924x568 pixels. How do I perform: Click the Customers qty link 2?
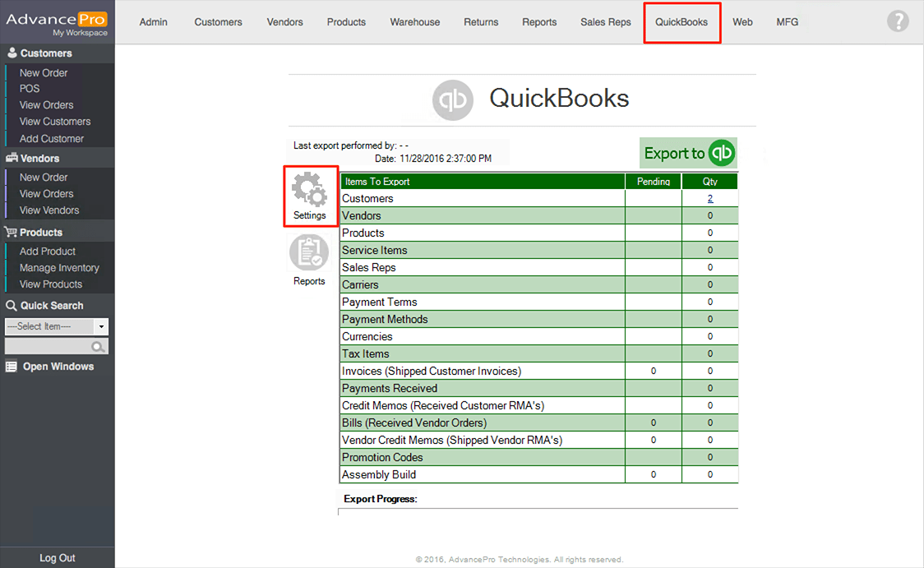710,199
